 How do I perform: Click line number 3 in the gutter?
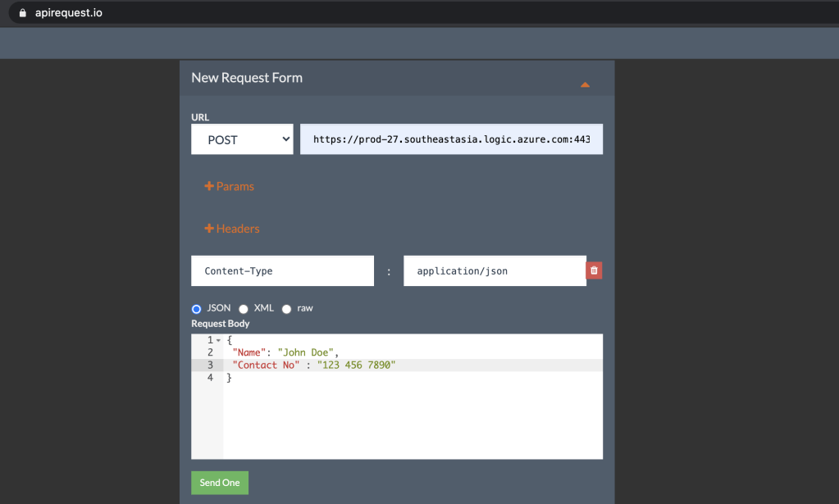(x=210, y=365)
